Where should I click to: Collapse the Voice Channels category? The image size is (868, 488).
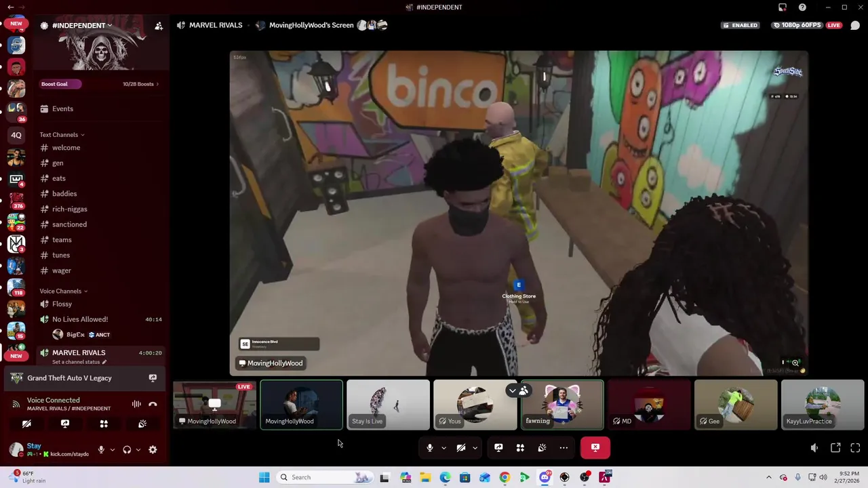click(64, 291)
